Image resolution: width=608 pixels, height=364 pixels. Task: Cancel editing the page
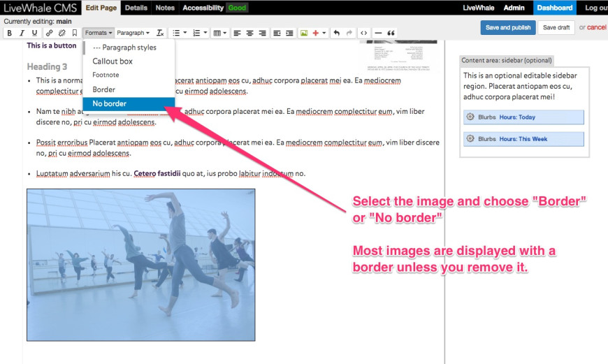[596, 27]
